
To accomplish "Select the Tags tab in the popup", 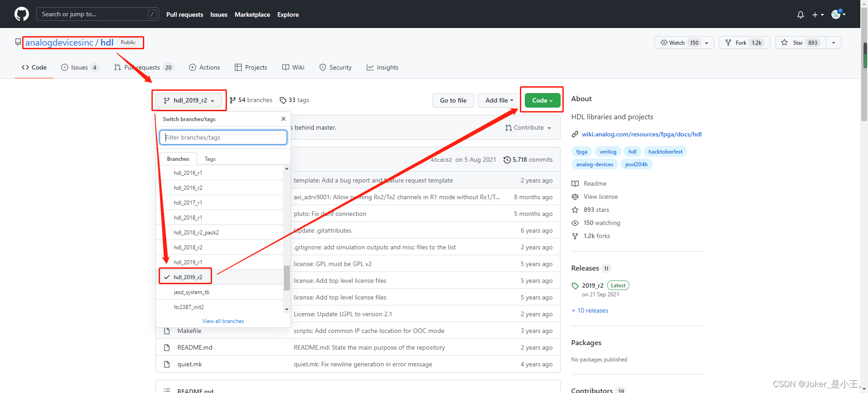I will [210, 159].
